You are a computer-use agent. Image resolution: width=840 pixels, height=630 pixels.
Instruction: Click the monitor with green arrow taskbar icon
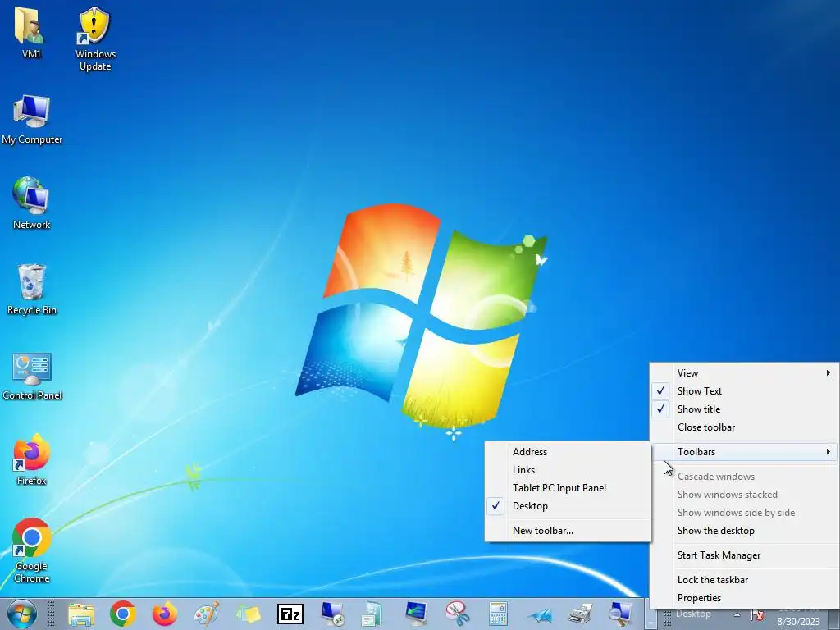tap(416, 614)
